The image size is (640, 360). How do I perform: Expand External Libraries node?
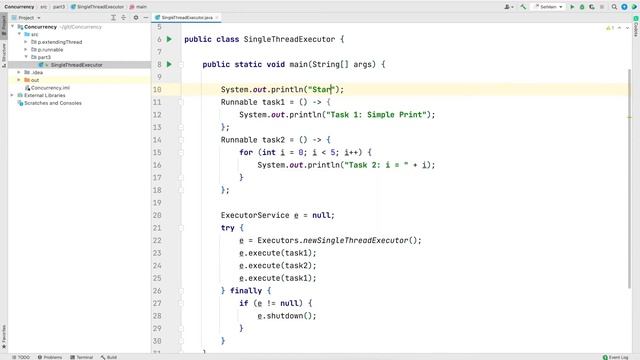pyautogui.click(x=12, y=95)
